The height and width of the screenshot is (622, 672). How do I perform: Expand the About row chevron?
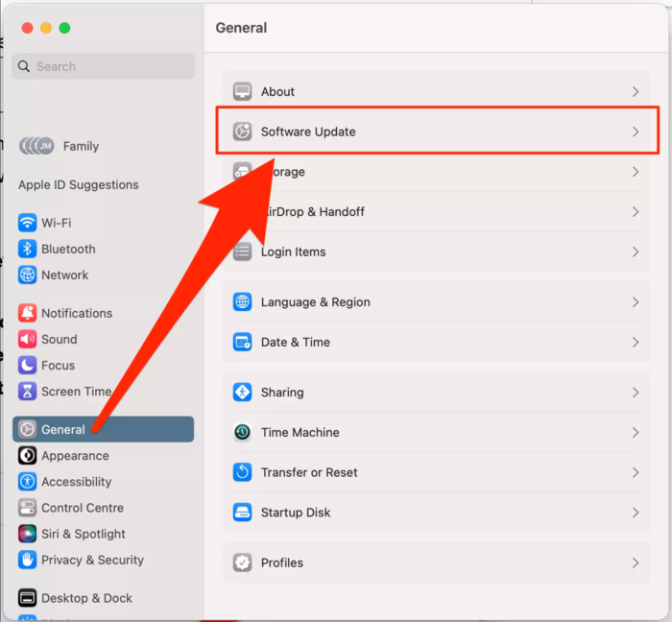[636, 92]
